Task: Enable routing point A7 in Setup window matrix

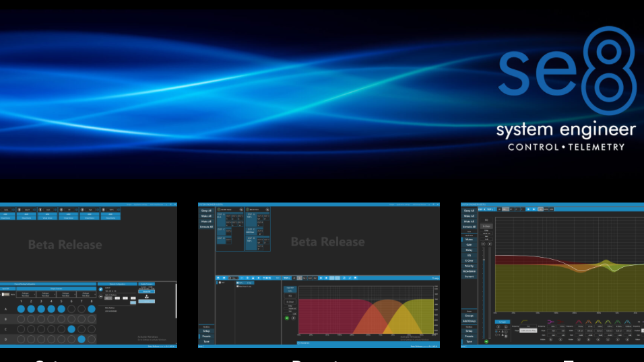Action: click(82, 309)
